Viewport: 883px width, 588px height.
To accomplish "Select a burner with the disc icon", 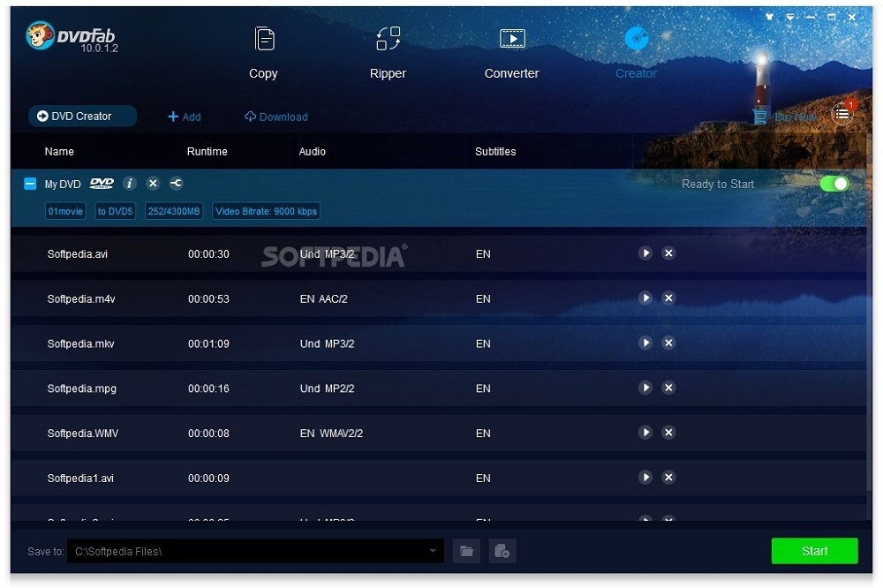I will click(x=502, y=550).
